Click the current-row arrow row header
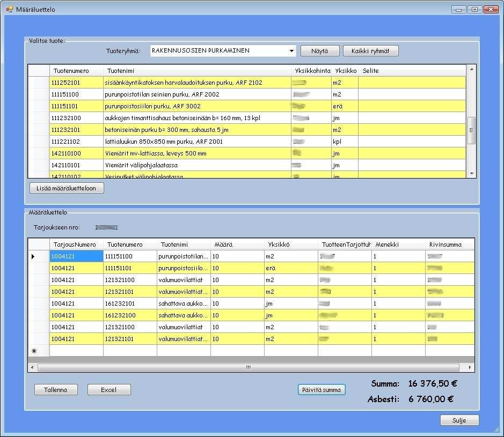Screen dimensions: 504x437 pyautogui.click(x=39, y=256)
